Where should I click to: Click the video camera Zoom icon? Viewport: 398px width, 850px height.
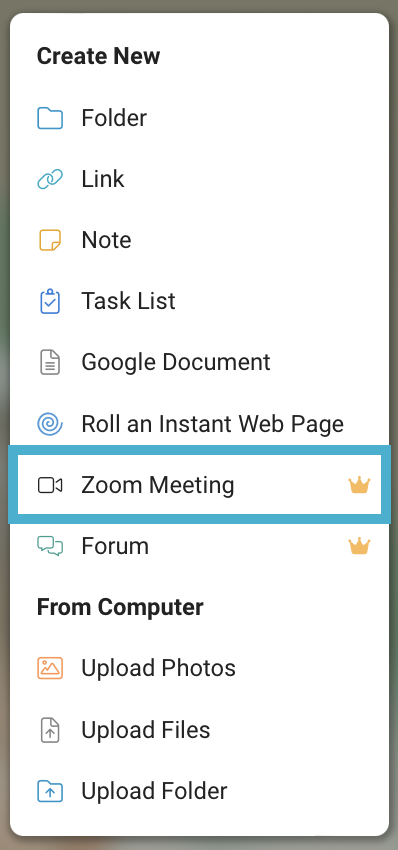click(50, 485)
